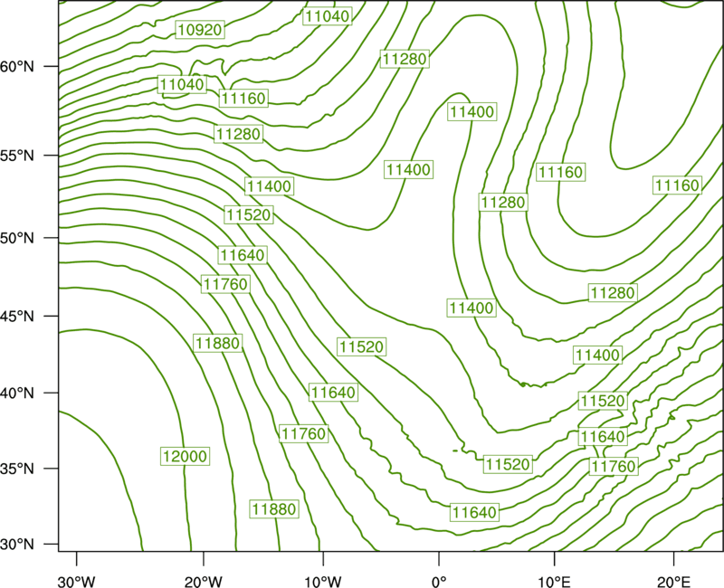
Task: Click the 10°E longitude axis label
Action: (554, 582)
